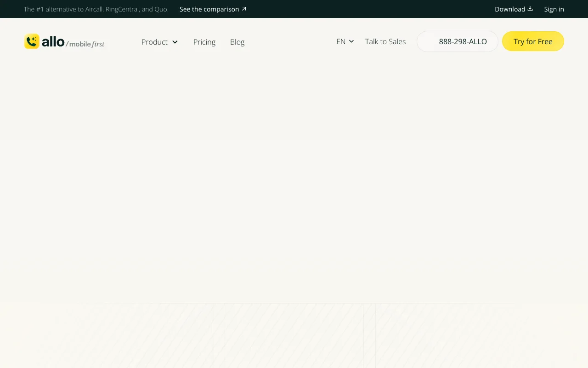This screenshot has width=588, height=368.
Task: Click the allo wordmark text
Action: (x=53, y=42)
